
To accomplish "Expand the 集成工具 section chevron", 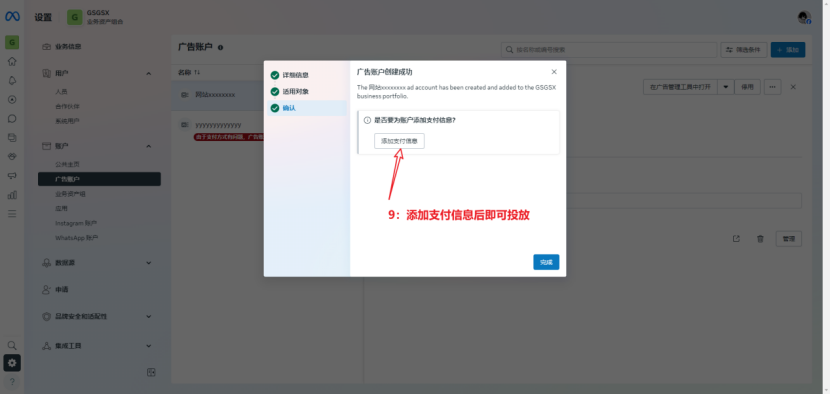I will 149,346.
